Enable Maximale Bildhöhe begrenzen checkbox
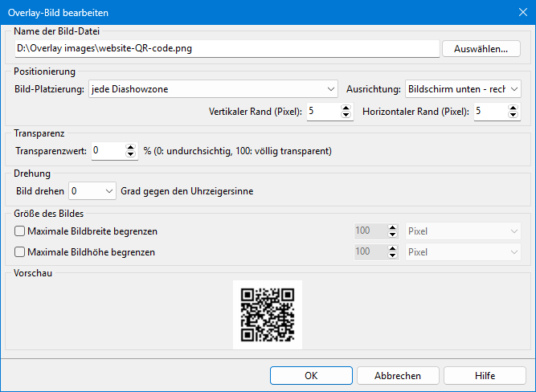 click(x=19, y=252)
